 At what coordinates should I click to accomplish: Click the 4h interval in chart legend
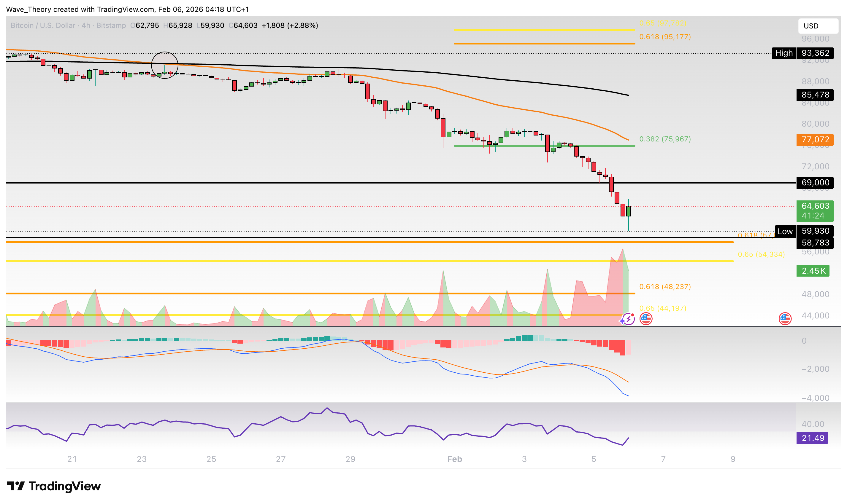[86, 25]
